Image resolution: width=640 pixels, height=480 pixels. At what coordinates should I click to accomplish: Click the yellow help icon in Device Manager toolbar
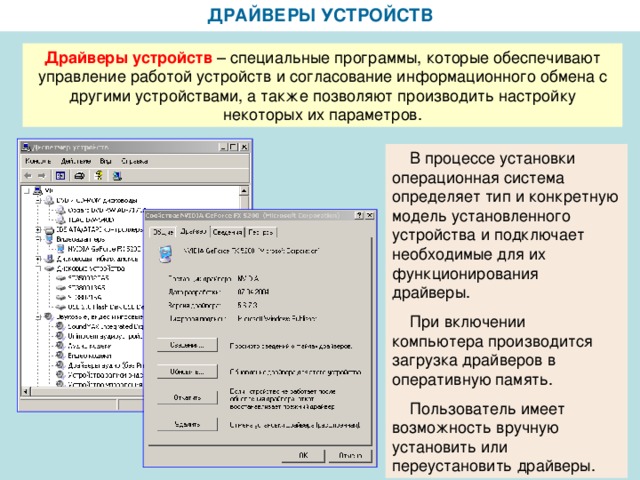pyautogui.click(x=99, y=176)
